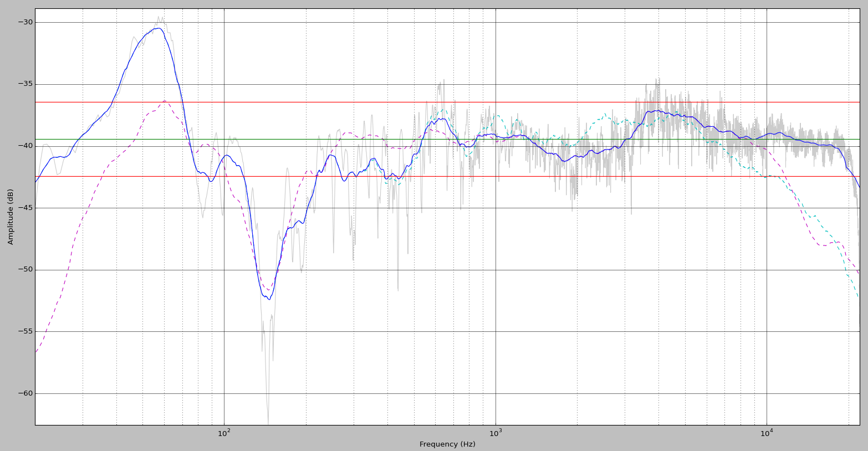The height and width of the screenshot is (451, 868).
Task: Click the −60 y-axis tick label
Action: coord(25,394)
